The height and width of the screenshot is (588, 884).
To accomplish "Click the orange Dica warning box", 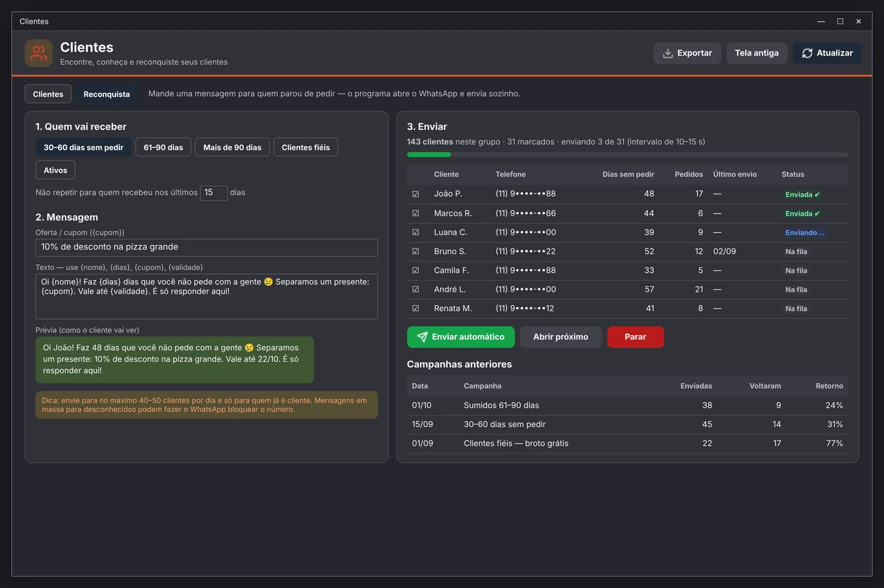I will point(207,405).
